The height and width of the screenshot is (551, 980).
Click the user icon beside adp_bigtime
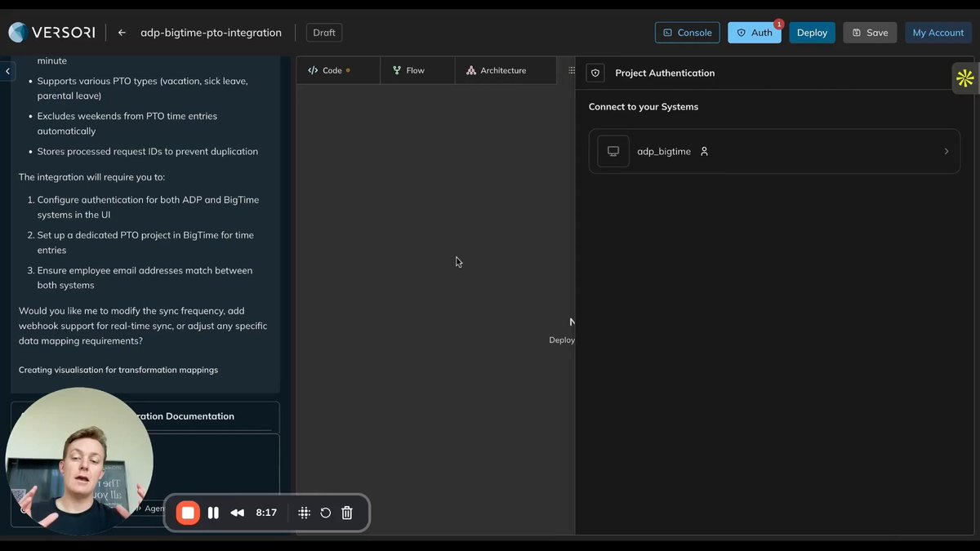point(704,151)
